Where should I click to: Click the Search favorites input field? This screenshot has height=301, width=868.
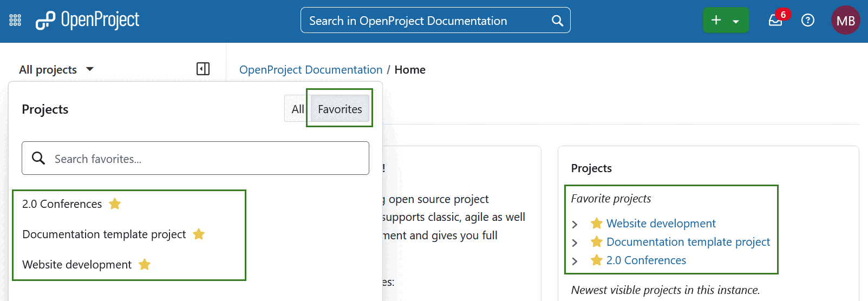click(206, 159)
